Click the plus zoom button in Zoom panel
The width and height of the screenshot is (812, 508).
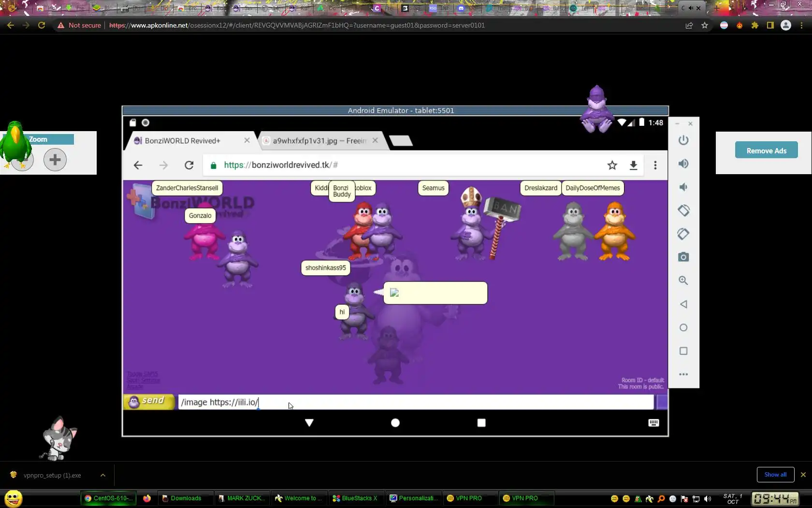(55, 160)
